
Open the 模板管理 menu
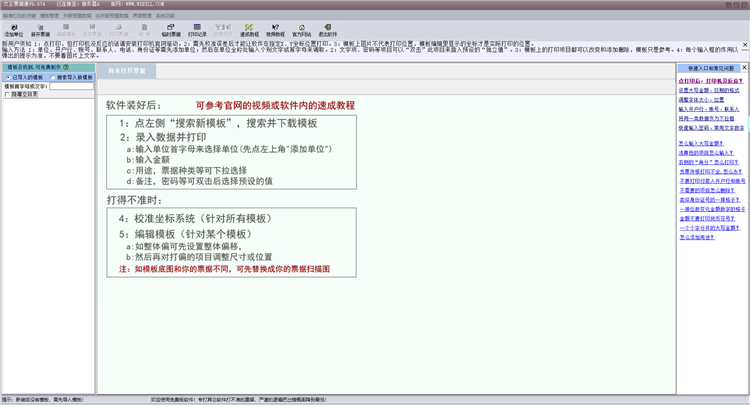pyautogui.click(x=48, y=16)
